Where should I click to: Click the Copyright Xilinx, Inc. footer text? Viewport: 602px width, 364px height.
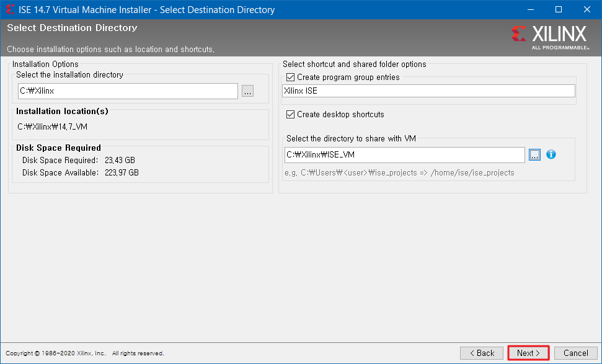pos(85,353)
